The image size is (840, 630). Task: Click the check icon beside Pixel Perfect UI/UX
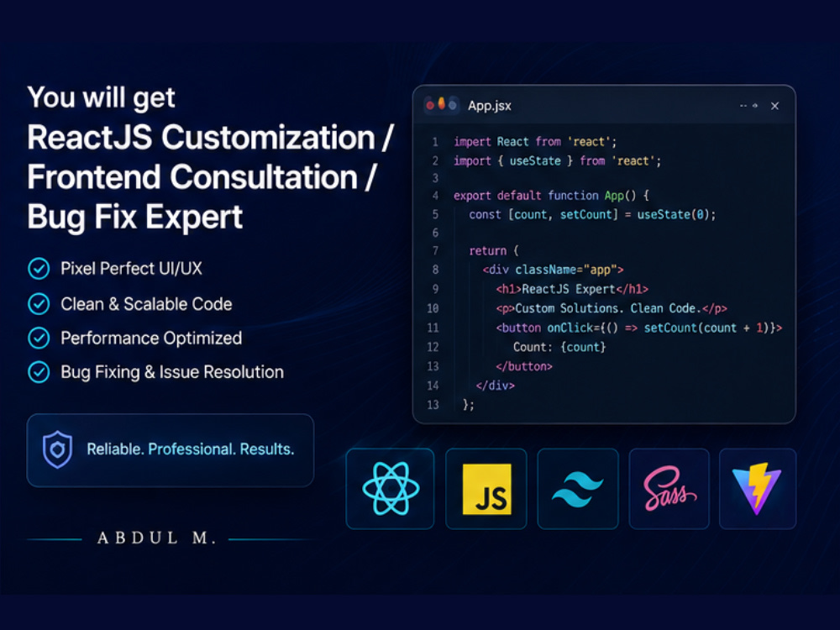point(39,269)
